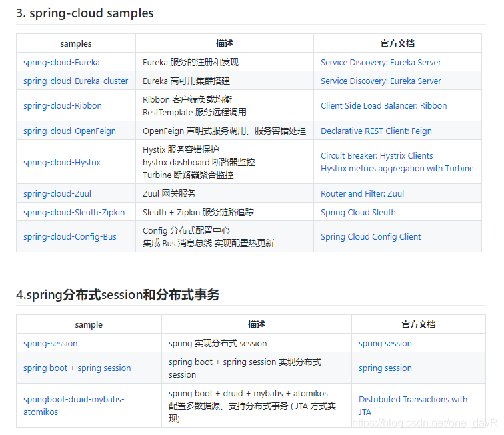504x435 pixels.
Task: Open Distributed Transactions with JTA doc
Action: (x=413, y=406)
